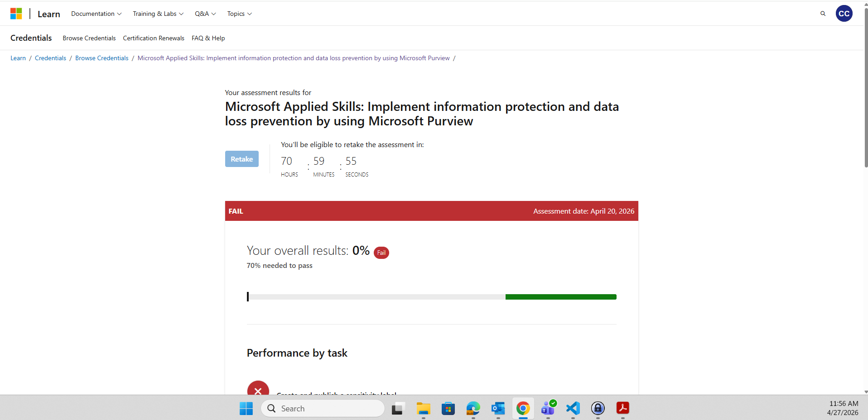The width and height of the screenshot is (868, 420).
Task: Click the Learn breadcrumb link
Action: (18, 58)
